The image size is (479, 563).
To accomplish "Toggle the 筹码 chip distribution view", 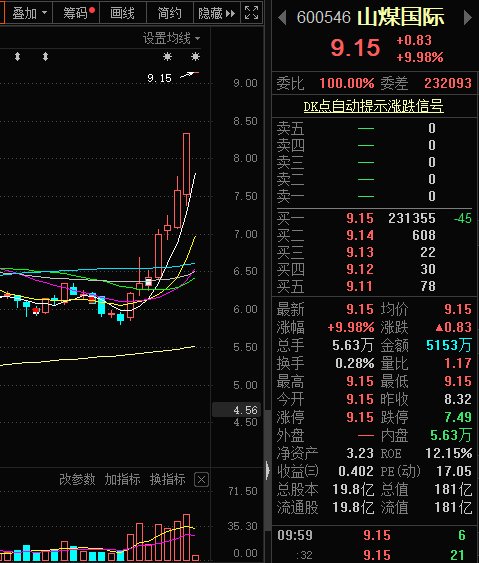I will (x=77, y=13).
